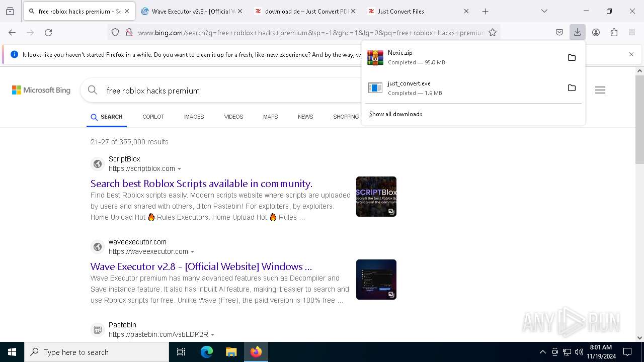This screenshot has width=644, height=362.
Task: Open Wave Executor result thumbnail
Action: pyautogui.click(x=376, y=280)
